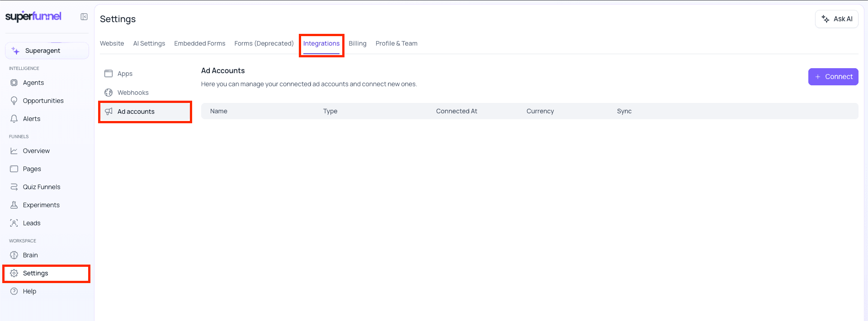Click the Help question mark icon
Image resolution: width=868 pixels, height=321 pixels.
tap(14, 291)
